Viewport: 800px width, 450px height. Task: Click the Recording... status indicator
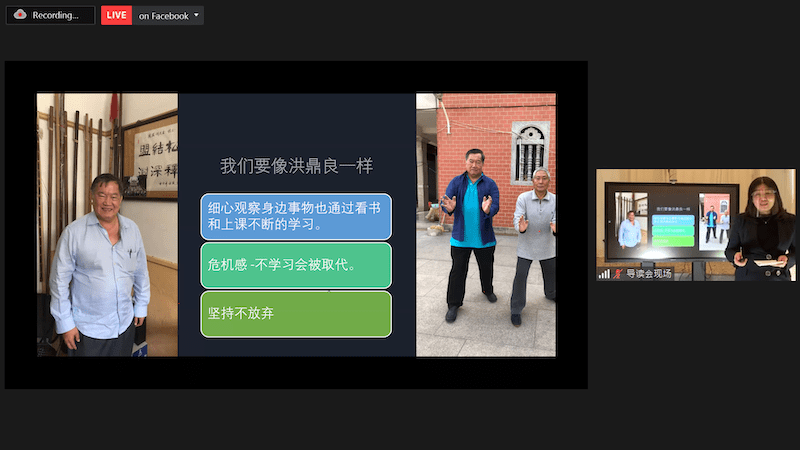point(54,15)
